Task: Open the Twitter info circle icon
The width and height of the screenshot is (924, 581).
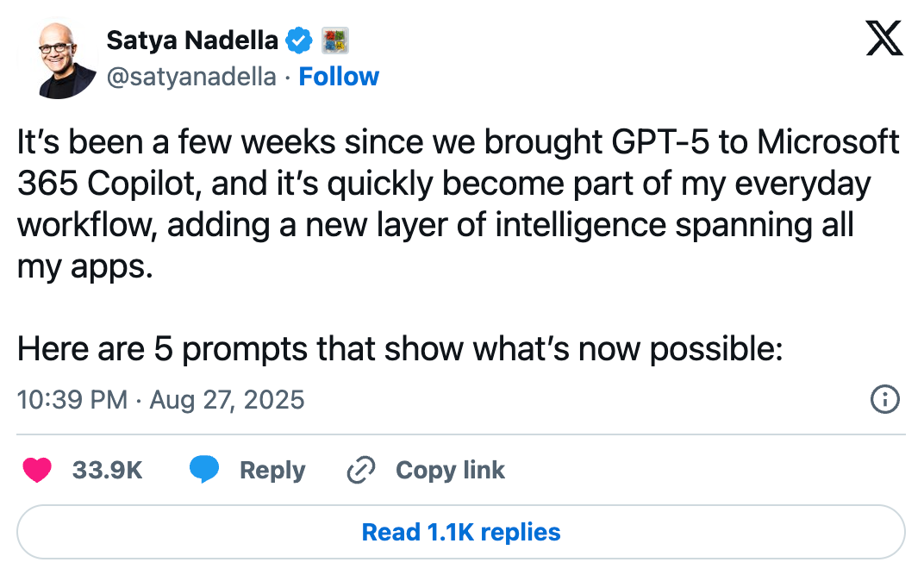Action: (x=886, y=400)
